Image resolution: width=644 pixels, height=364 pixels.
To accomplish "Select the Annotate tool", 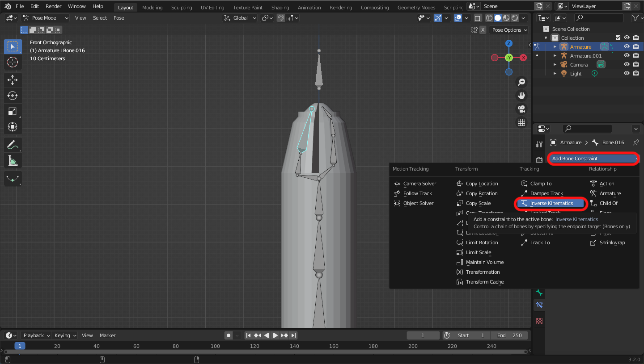I will [13, 145].
